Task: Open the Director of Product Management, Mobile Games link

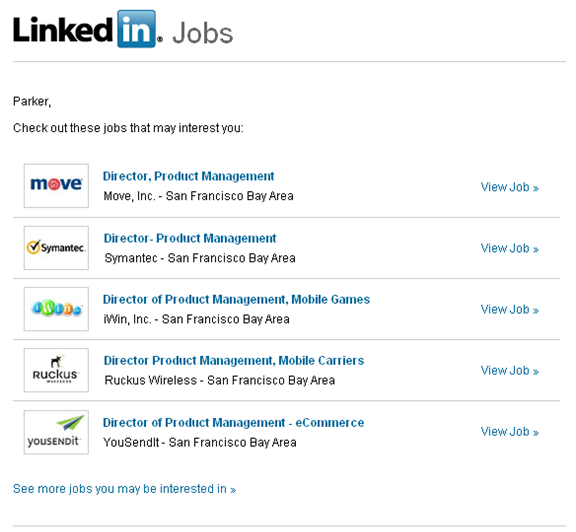Action: 236,300
